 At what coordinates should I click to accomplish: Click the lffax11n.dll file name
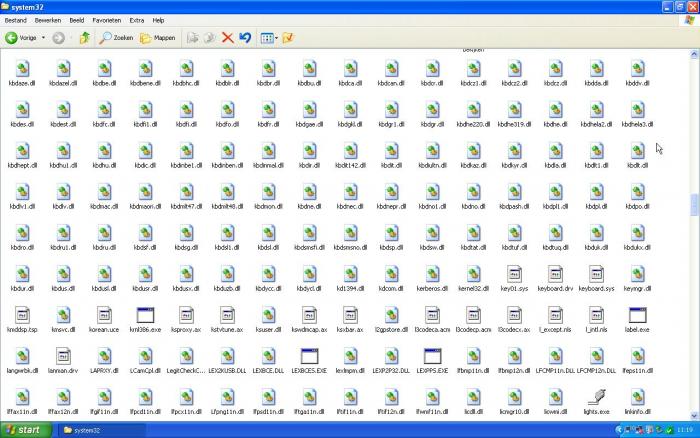(x=22, y=412)
